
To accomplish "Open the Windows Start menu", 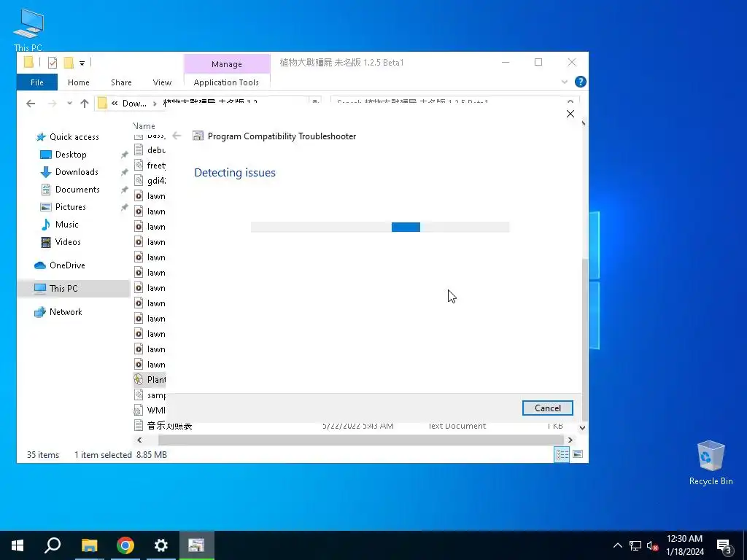I will 18,545.
